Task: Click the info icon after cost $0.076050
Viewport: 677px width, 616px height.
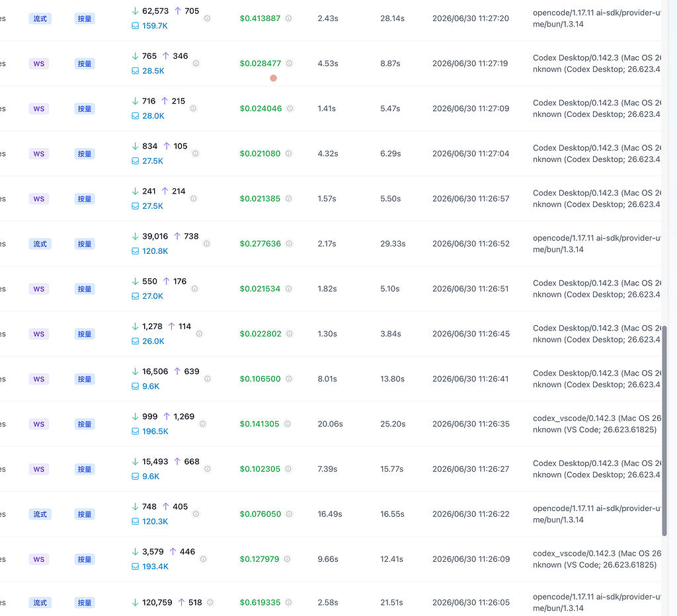Action: point(289,514)
